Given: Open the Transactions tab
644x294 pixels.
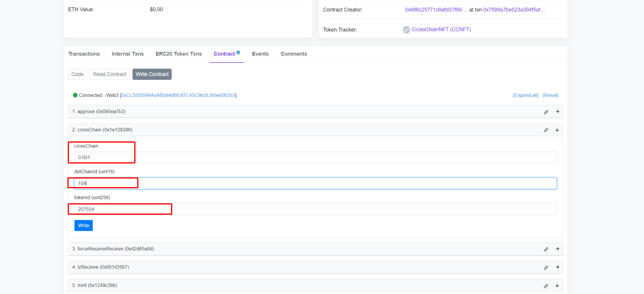Looking at the screenshot, I should (x=84, y=54).
